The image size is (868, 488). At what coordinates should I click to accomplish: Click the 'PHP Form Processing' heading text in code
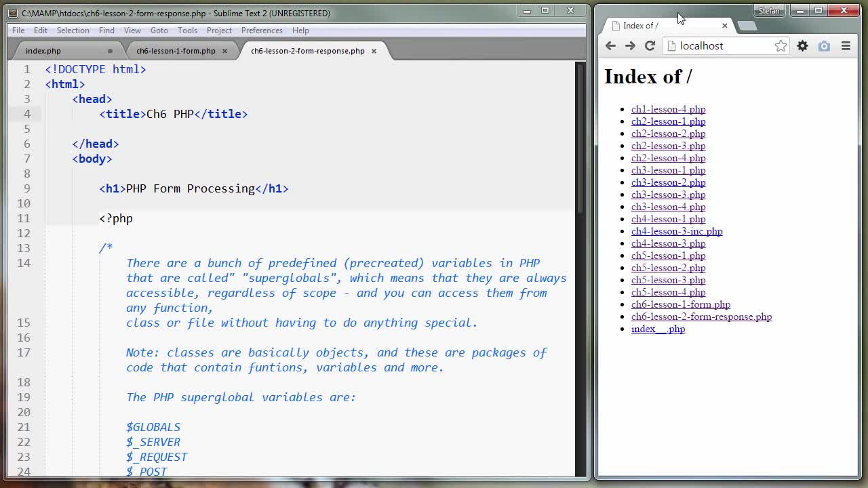tap(190, 188)
